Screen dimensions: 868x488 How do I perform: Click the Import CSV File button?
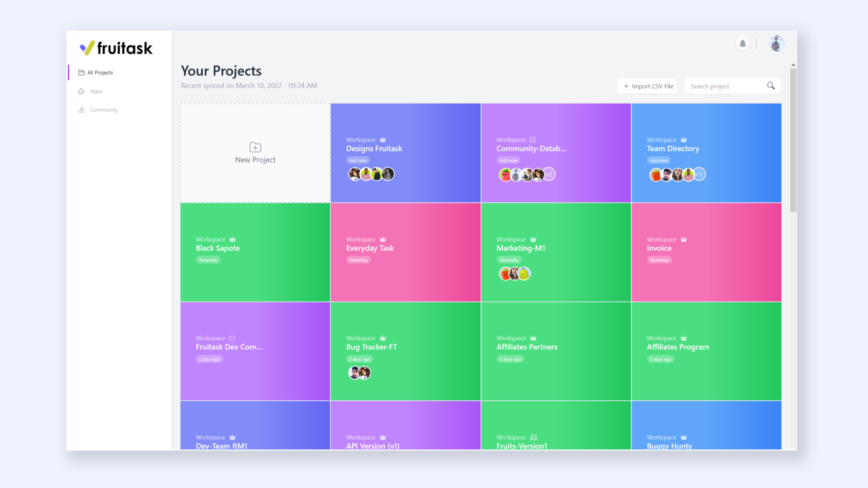[647, 86]
